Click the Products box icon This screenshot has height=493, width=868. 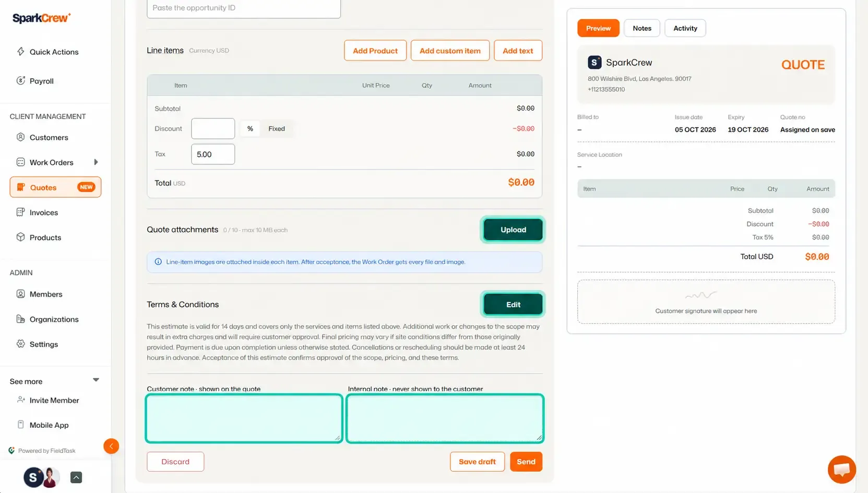21,237
